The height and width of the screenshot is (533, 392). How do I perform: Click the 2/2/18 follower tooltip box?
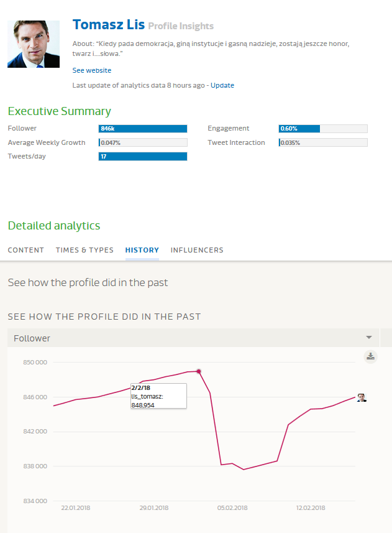158,396
